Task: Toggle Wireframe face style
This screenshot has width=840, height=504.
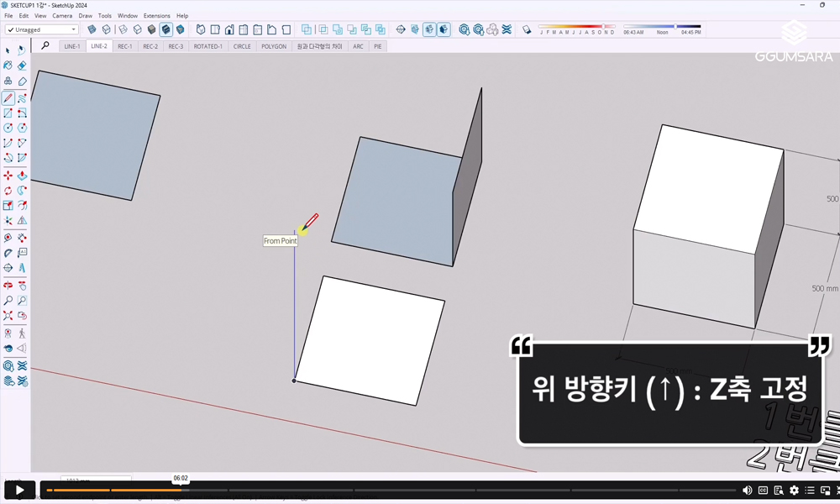Action: click(x=123, y=29)
